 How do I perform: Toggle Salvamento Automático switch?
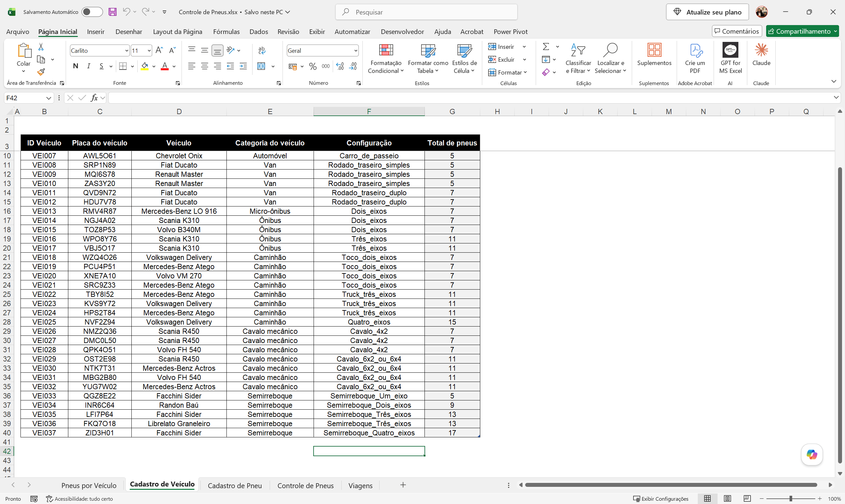point(92,12)
